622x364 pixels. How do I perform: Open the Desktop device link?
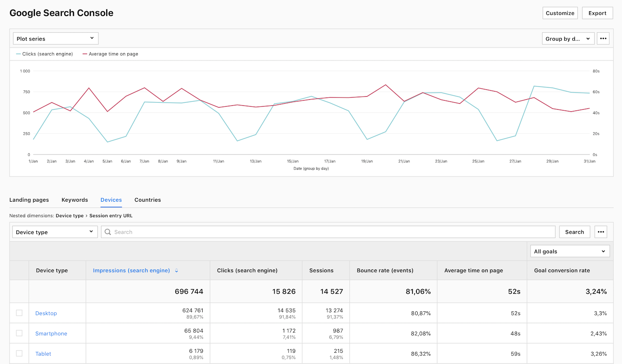(x=46, y=313)
